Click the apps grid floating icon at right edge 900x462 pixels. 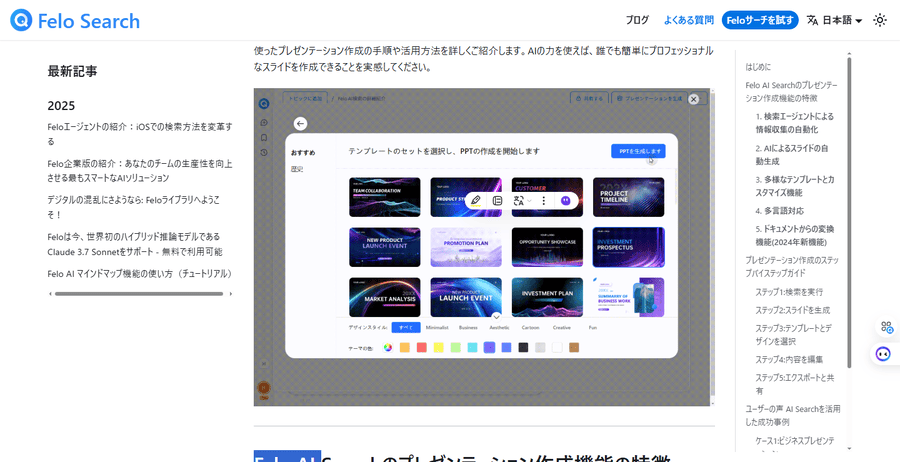pos(887,327)
